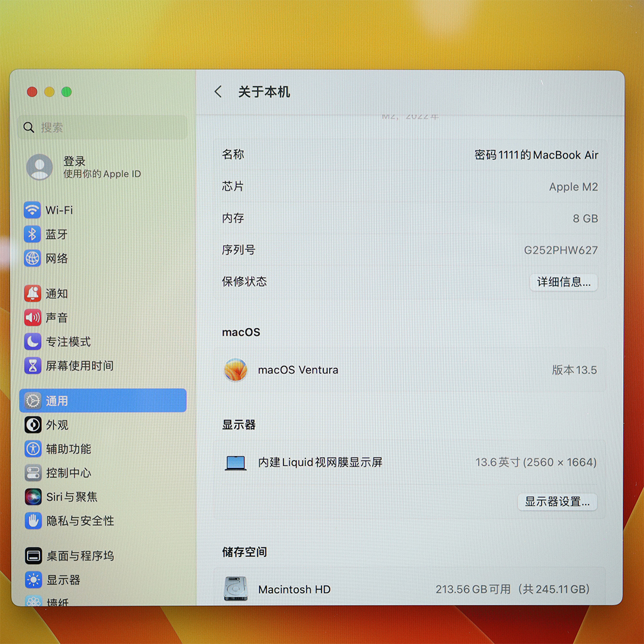Open the 蓝牙 Bluetooth settings icon
The height and width of the screenshot is (644, 644).
pyautogui.click(x=32, y=234)
